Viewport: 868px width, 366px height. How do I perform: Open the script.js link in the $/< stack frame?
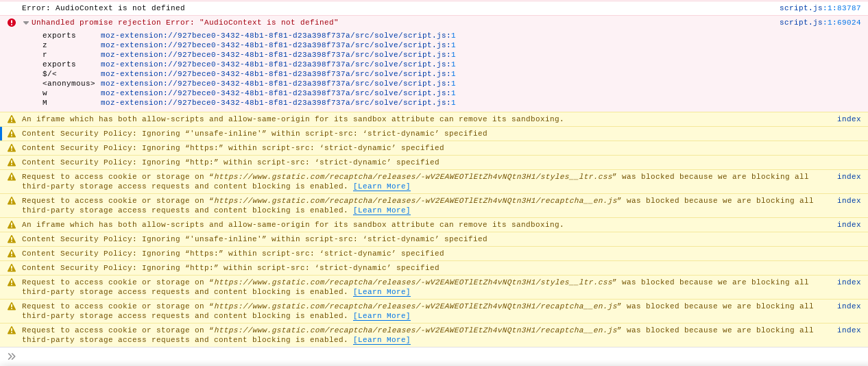(278, 74)
